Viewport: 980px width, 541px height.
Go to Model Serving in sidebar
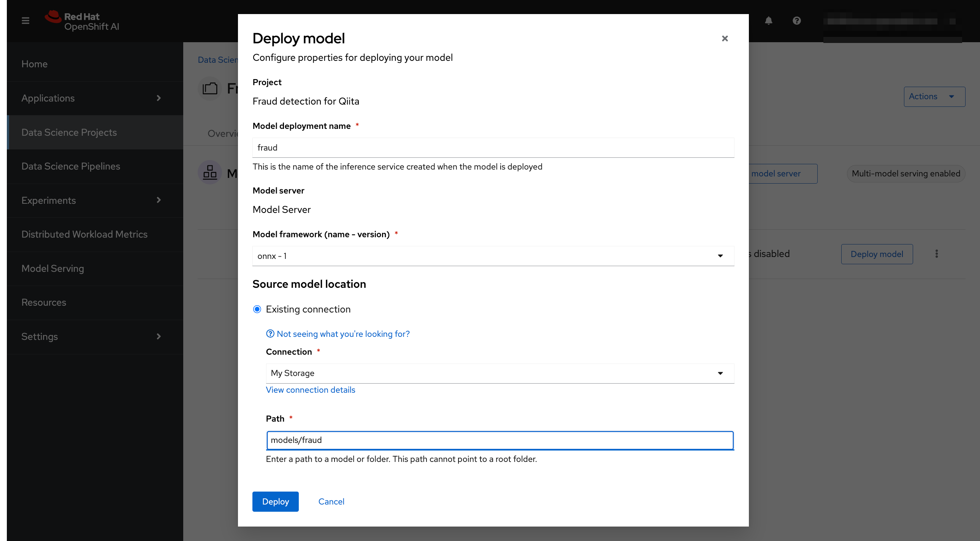[52, 268]
